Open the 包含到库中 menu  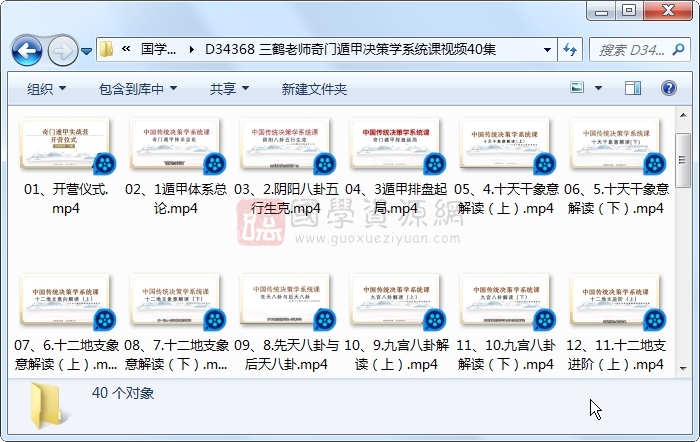[x=138, y=89]
